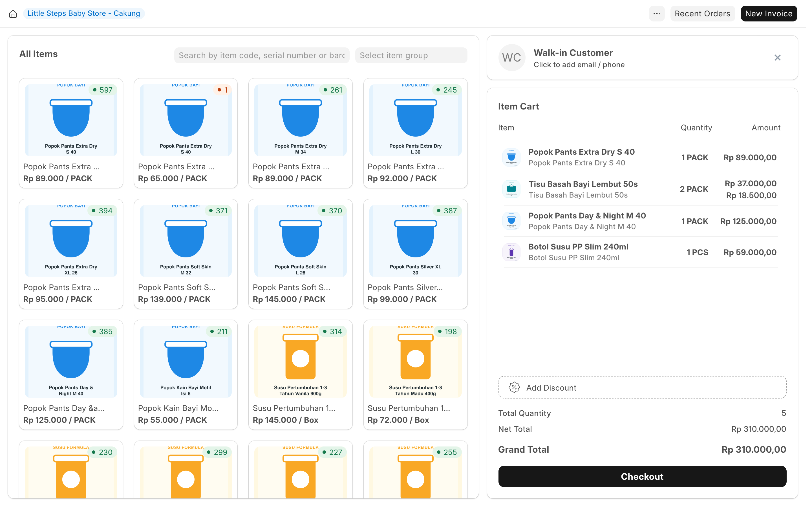The height and width of the screenshot is (508, 812).
Task: Click the 1 PCS quantity of Botol Susu
Action: point(697,252)
